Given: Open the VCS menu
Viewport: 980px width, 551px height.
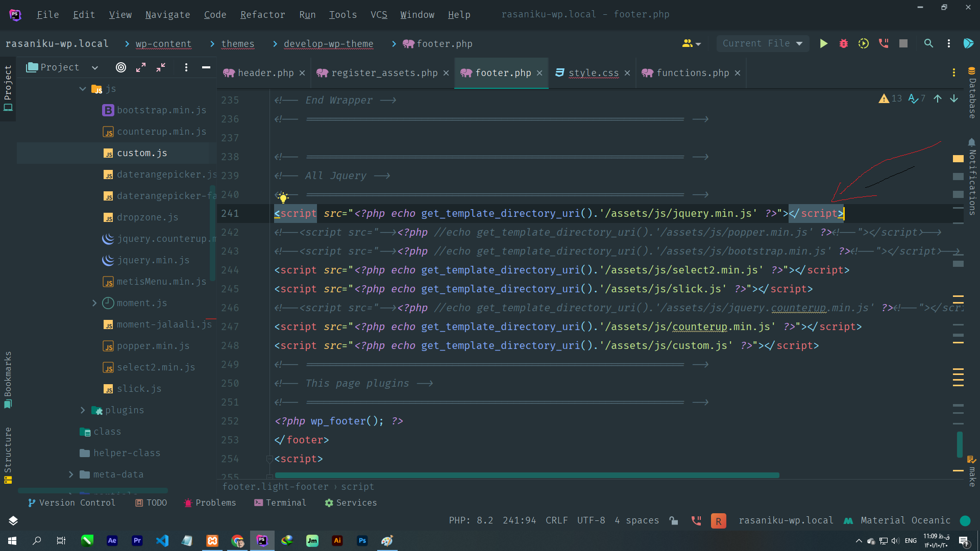Looking at the screenshot, I should (379, 15).
